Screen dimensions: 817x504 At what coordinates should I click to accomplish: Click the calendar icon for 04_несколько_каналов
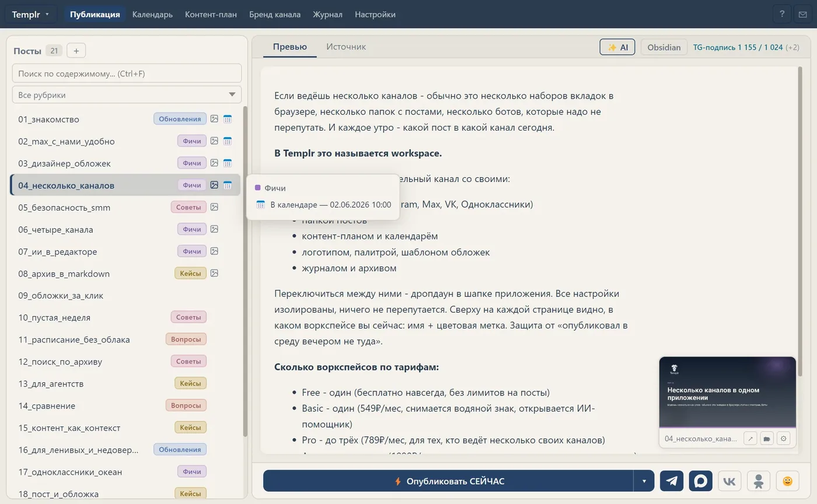pyautogui.click(x=228, y=185)
